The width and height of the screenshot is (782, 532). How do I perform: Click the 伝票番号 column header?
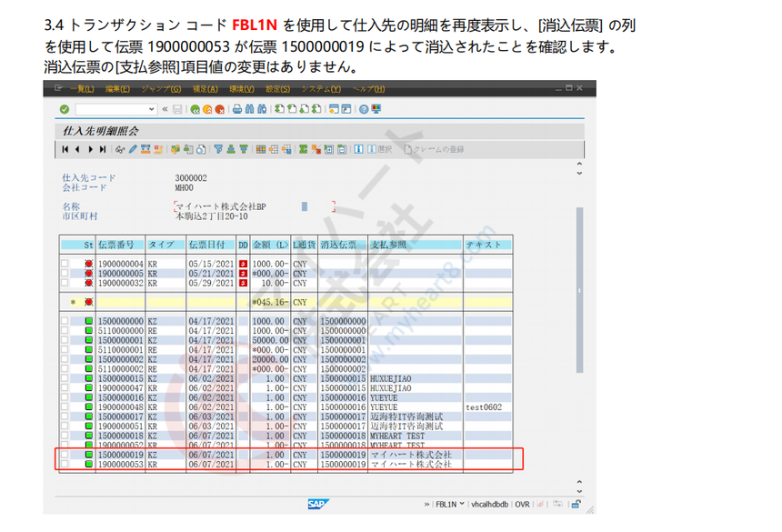click(x=121, y=245)
